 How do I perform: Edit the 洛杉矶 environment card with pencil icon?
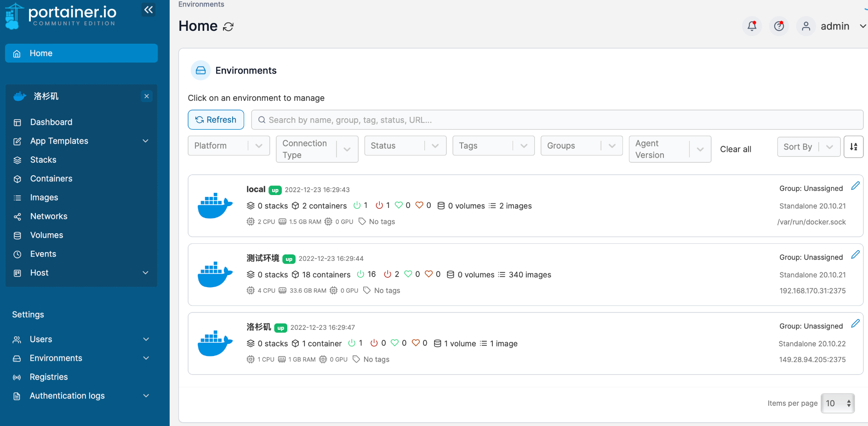pyautogui.click(x=855, y=323)
